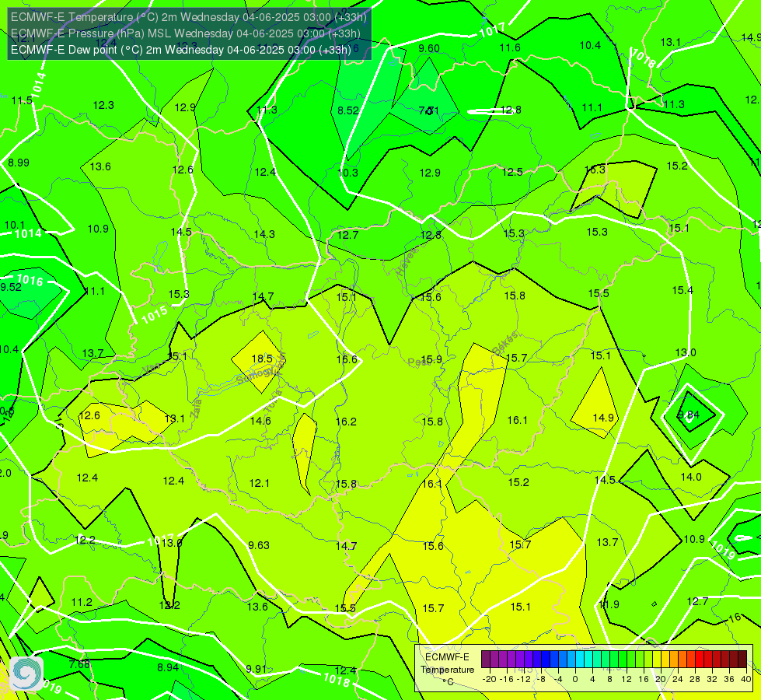Click the 15.9 value near Pest
Viewport: 761px width, 700px height.
click(x=431, y=359)
